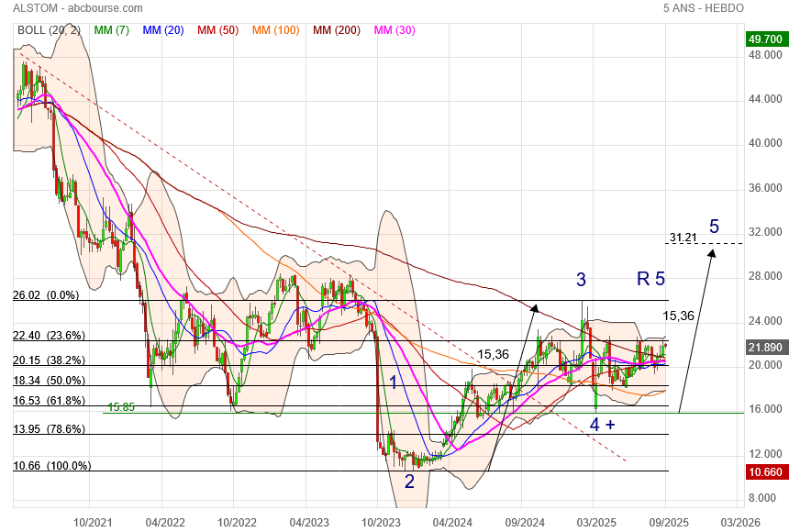
Task: Click the 12.000 price axis label
Action: tap(765, 453)
